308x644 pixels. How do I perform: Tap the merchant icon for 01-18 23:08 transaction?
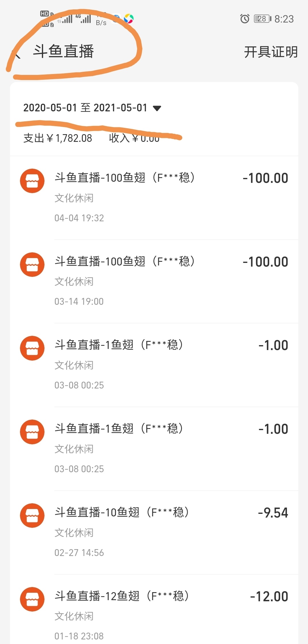32,599
